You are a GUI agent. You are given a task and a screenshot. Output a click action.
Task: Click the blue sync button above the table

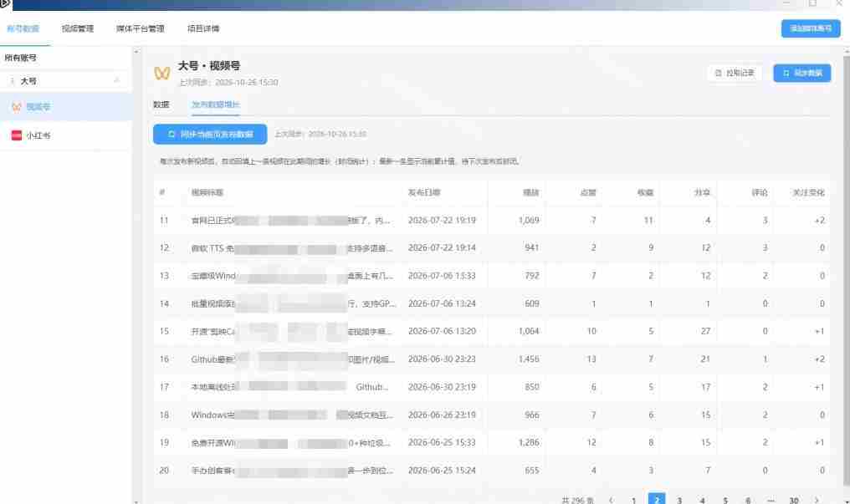[x=210, y=135]
